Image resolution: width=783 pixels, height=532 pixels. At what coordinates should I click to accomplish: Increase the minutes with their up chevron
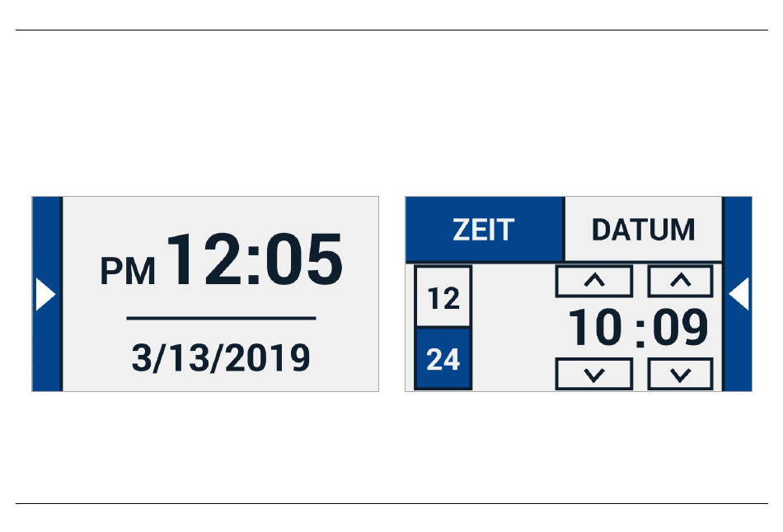click(680, 282)
